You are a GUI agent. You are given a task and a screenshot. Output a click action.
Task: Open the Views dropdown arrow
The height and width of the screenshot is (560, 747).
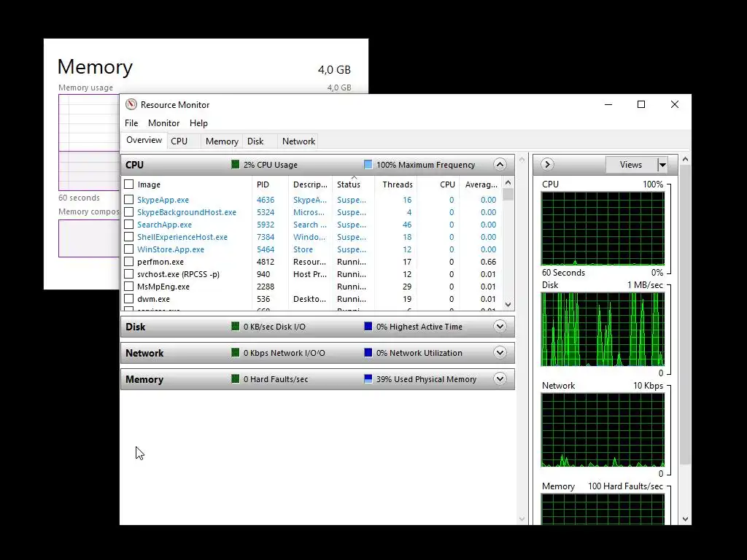click(x=662, y=165)
